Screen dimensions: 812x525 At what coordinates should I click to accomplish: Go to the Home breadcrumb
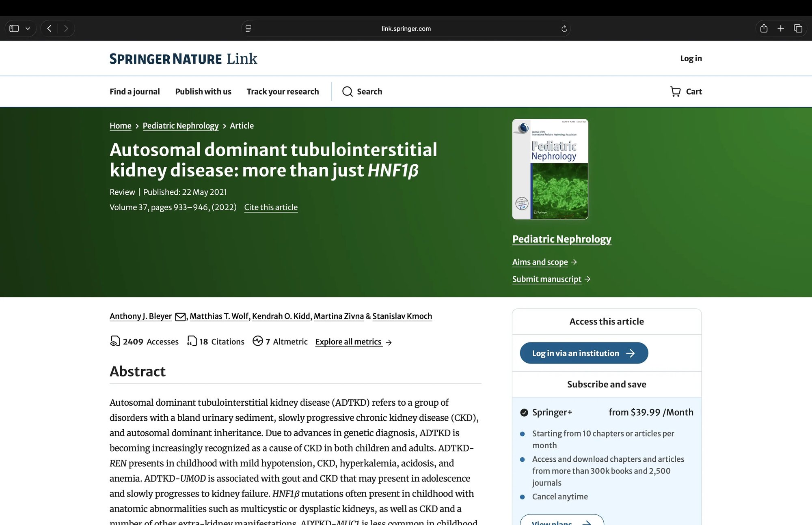coord(121,126)
